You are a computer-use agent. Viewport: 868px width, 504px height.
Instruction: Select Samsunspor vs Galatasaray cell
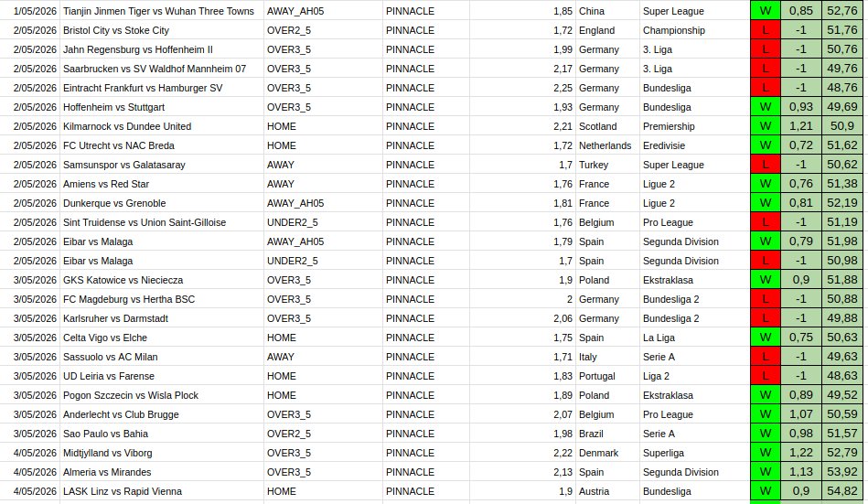click(x=162, y=165)
